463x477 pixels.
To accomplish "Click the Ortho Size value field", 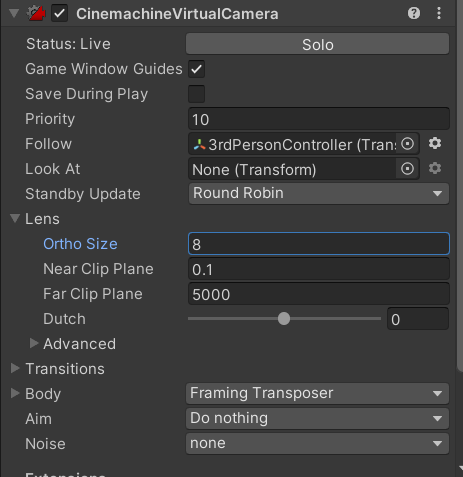I will click(319, 244).
